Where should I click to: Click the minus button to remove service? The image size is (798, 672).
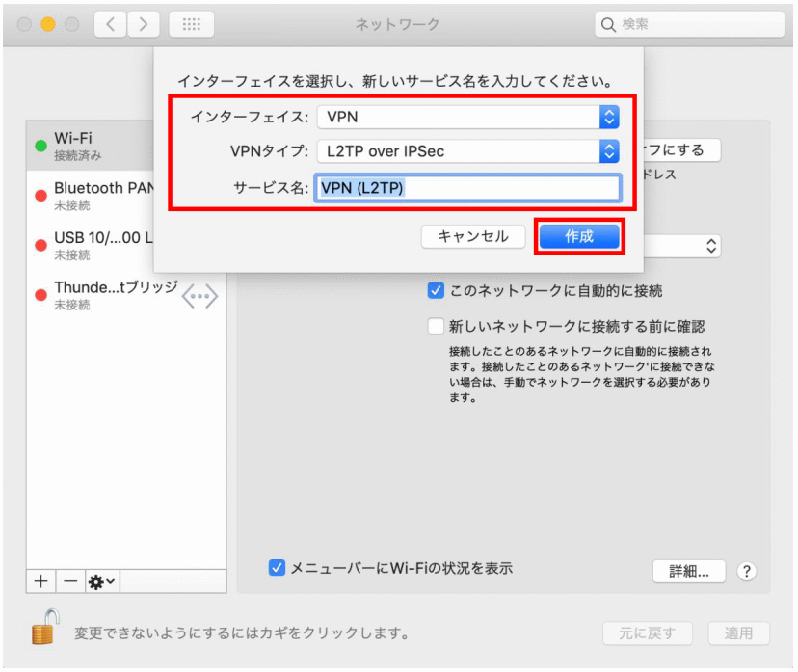tap(69, 581)
